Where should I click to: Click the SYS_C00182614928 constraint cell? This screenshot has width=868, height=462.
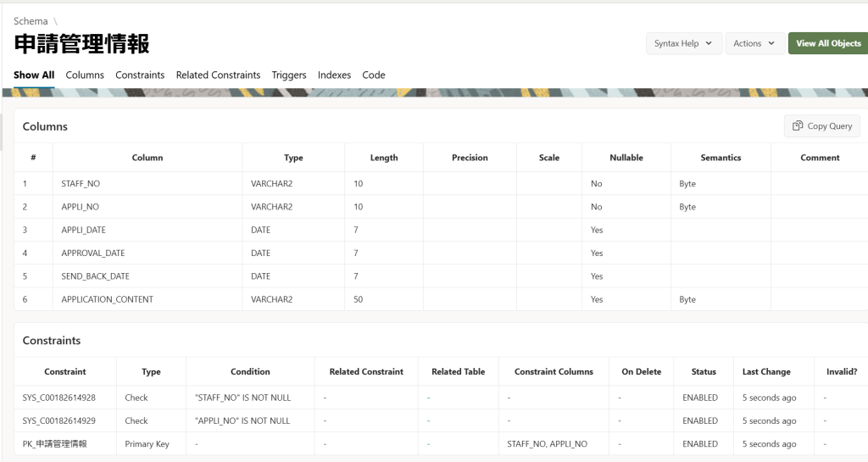[x=58, y=398]
